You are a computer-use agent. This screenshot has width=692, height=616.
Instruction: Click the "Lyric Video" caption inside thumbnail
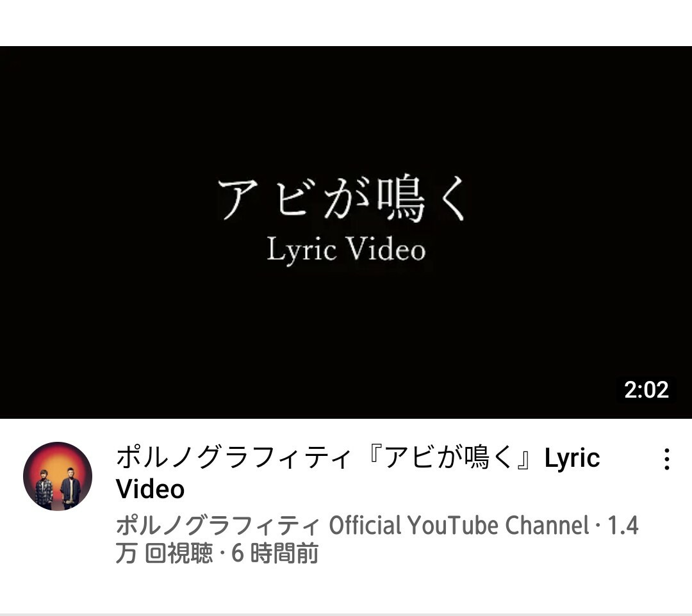pos(347,250)
